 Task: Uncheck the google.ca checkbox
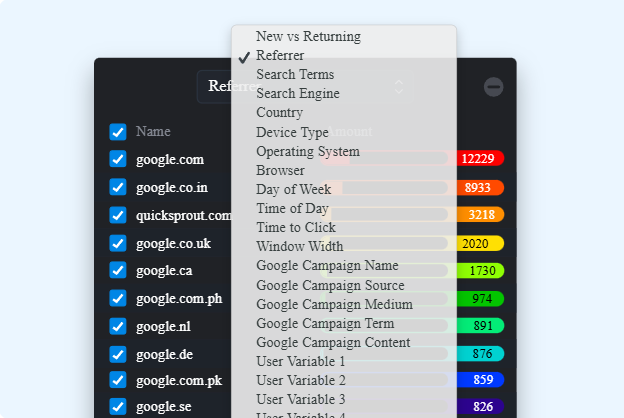(118, 270)
